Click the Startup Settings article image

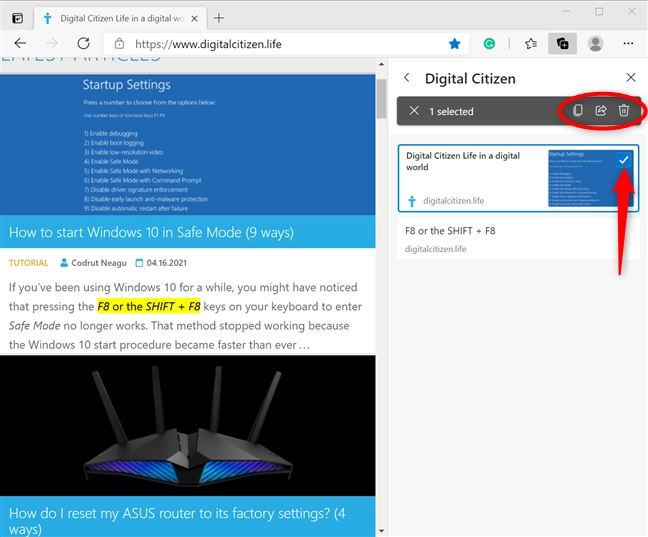[x=188, y=145]
